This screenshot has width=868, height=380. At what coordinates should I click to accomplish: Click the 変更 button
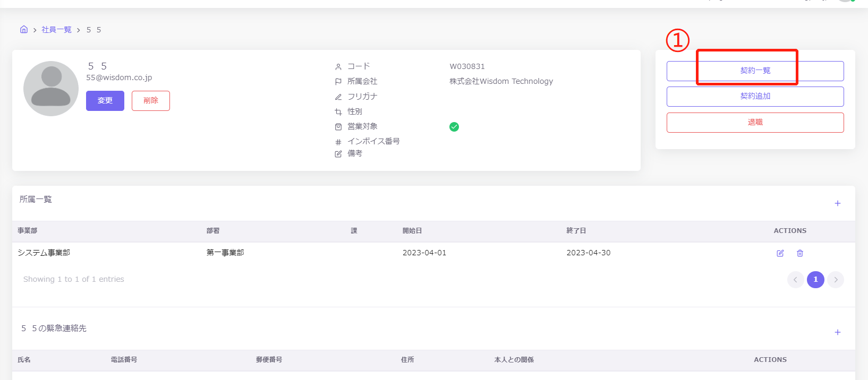point(105,101)
